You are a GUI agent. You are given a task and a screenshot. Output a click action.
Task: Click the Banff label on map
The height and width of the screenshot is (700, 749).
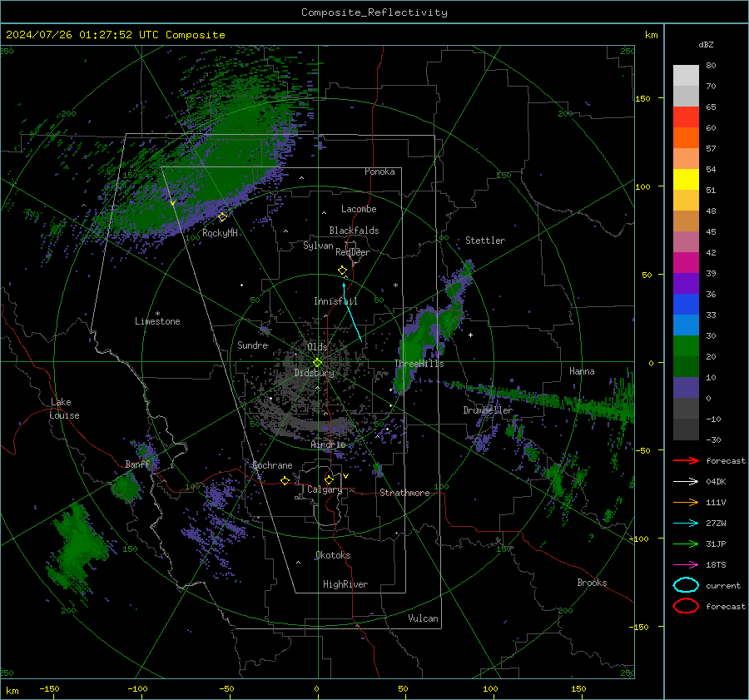pos(137,464)
